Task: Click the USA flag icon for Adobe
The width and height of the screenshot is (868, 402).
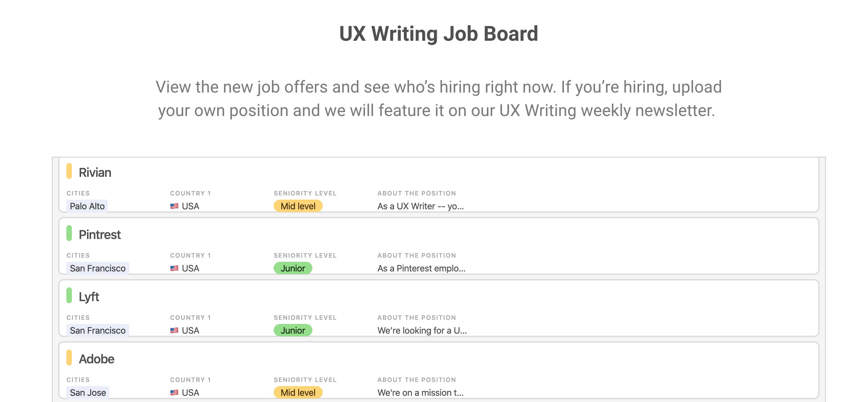Action: (174, 392)
